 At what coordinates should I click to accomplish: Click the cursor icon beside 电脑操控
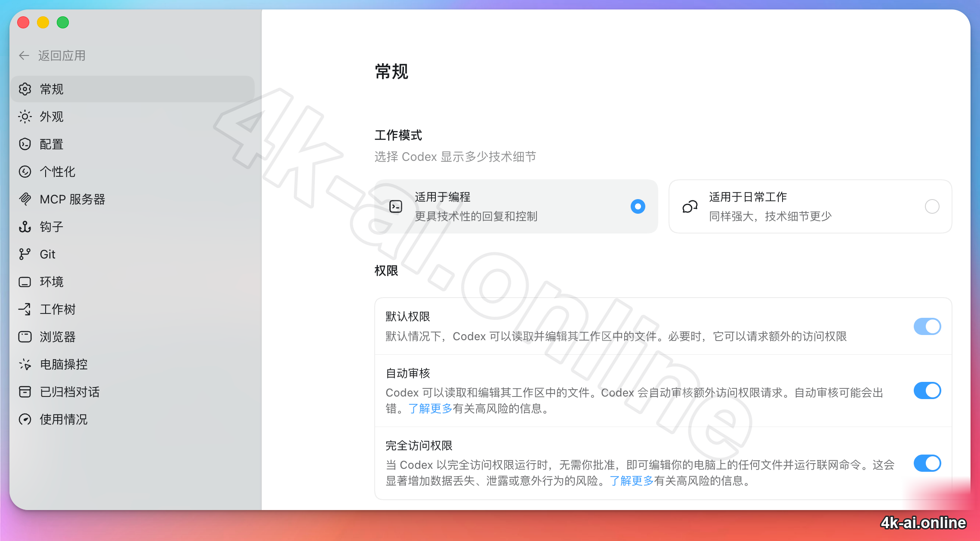click(x=25, y=364)
